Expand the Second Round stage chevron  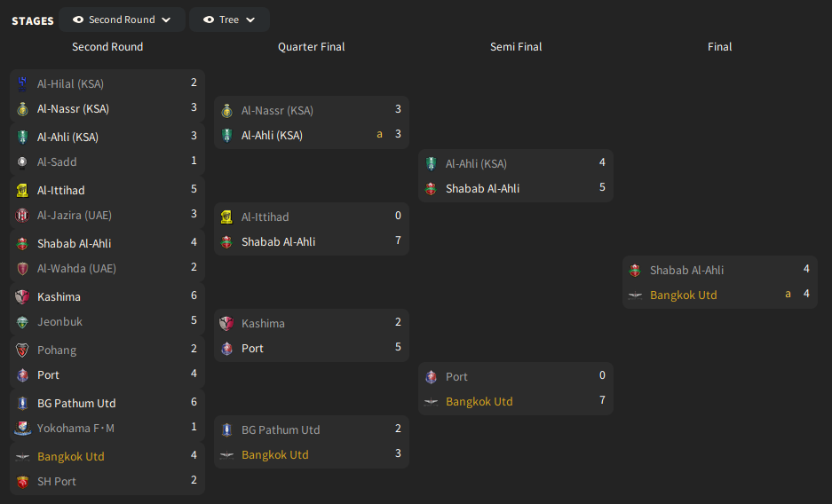pos(166,20)
